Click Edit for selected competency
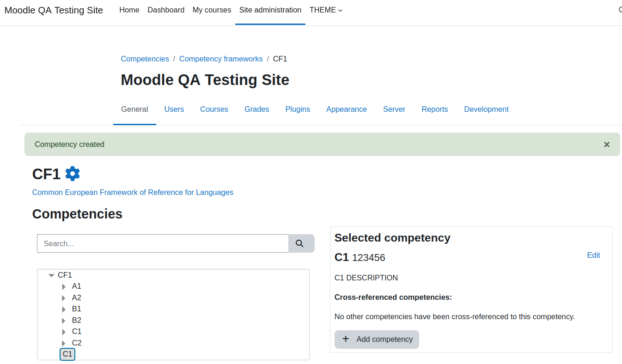Screen dimensions: 622x364 coord(593,255)
